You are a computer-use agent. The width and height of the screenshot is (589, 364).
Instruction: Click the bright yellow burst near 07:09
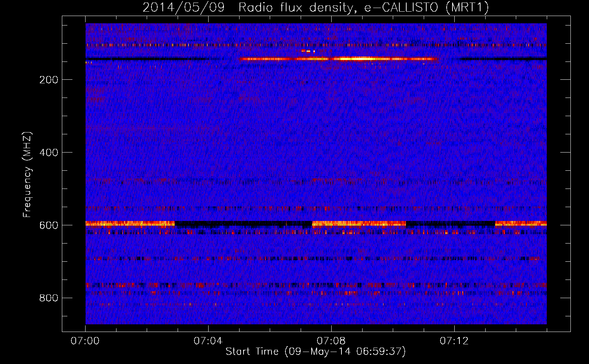(359, 59)
